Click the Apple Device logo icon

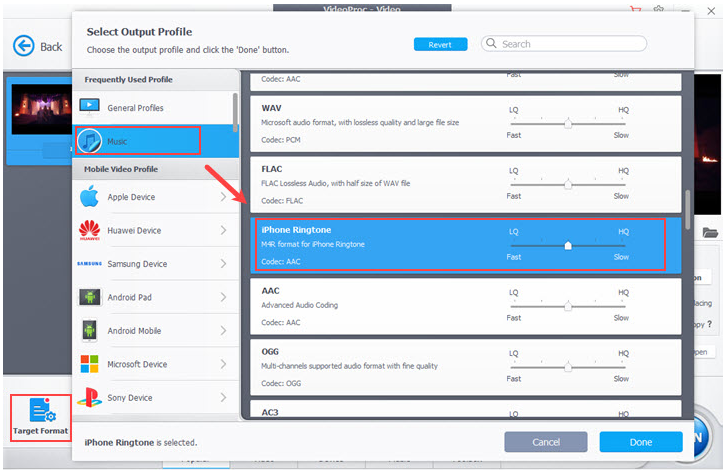click(x=89, y=196)
